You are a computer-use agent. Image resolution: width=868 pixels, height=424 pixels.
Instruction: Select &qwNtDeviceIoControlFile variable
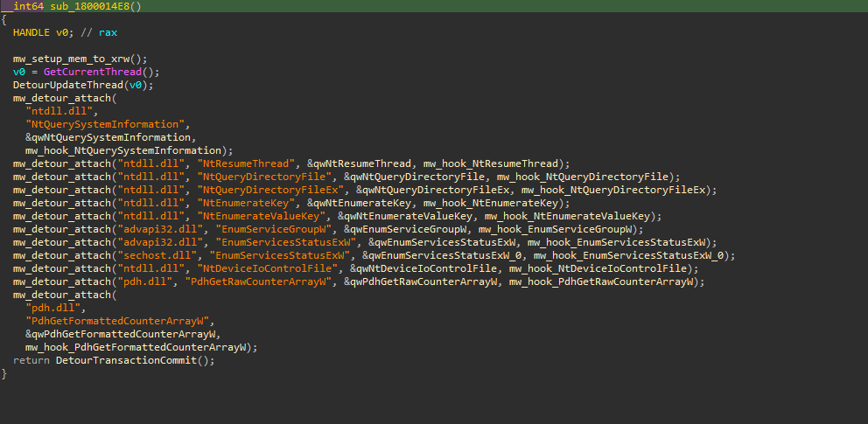(x=423, y=269)
